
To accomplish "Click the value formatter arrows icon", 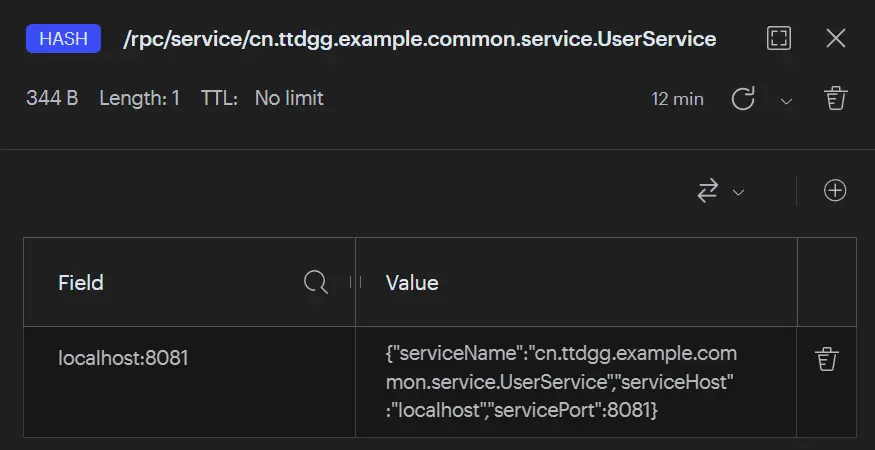I will click(708, 191).
